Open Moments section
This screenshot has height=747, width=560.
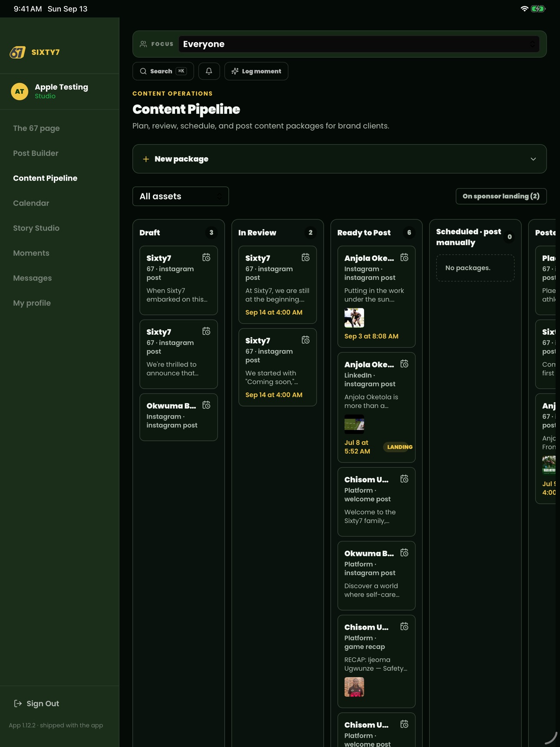click(x=31, y=253)
